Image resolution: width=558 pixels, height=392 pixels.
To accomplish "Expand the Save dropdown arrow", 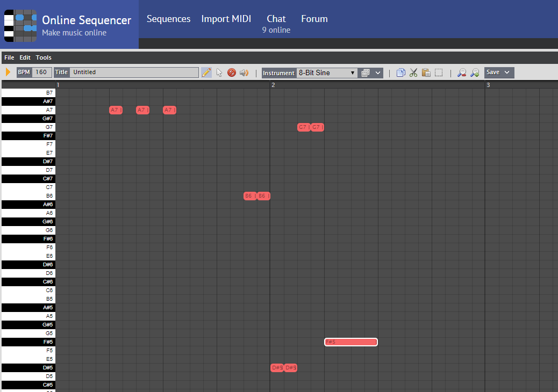I will point(507,72).
